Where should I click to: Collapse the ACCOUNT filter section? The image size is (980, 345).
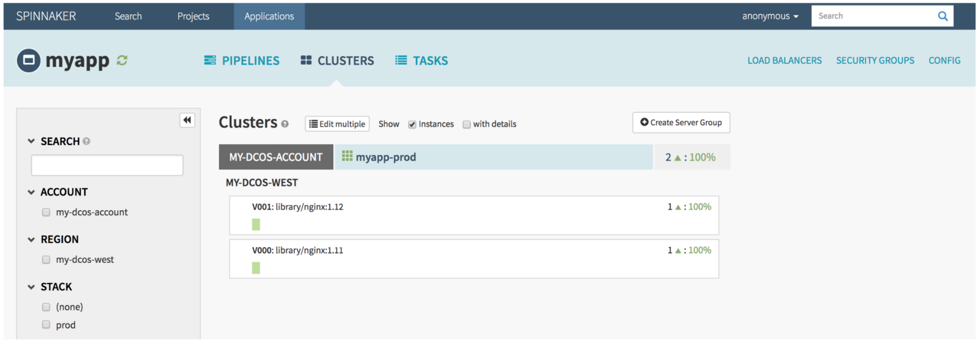(31, 192)
